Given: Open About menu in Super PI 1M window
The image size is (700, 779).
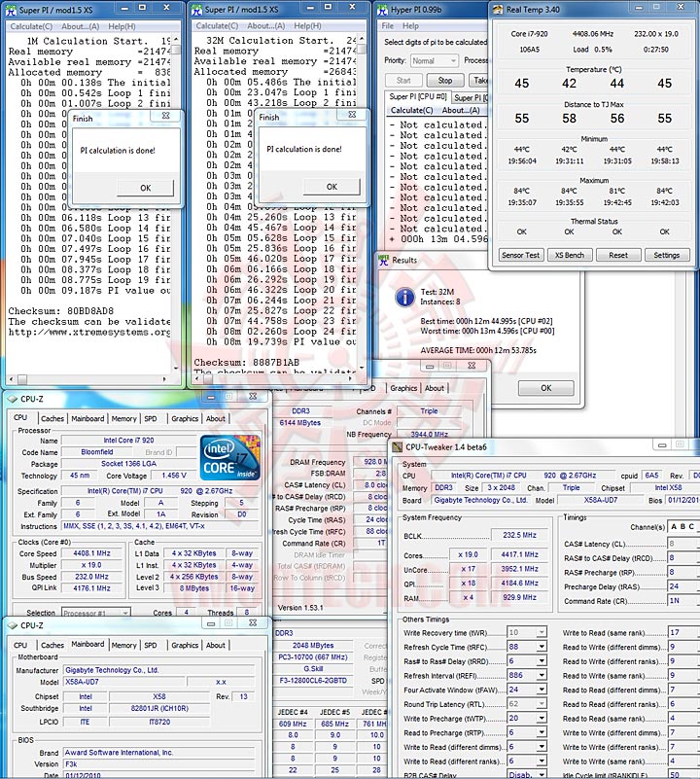Looking at the screenshot, I should [x=80, y=26].
